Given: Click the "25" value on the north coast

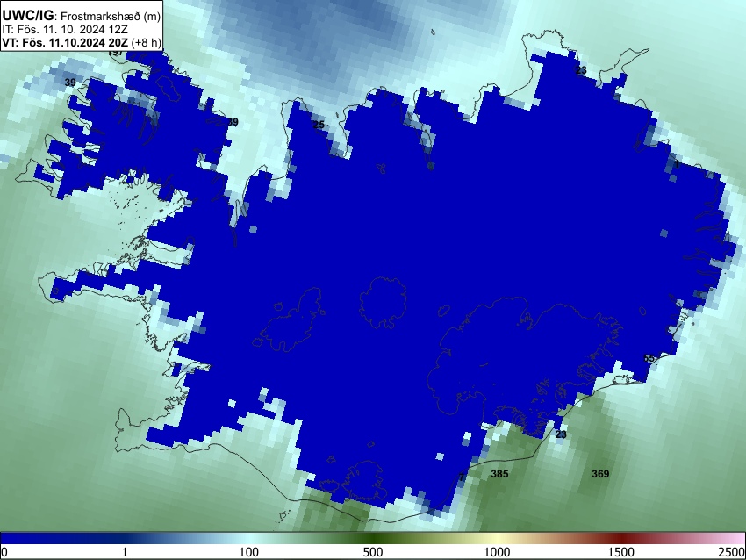Looking at the screenshot, I should 319,125.
